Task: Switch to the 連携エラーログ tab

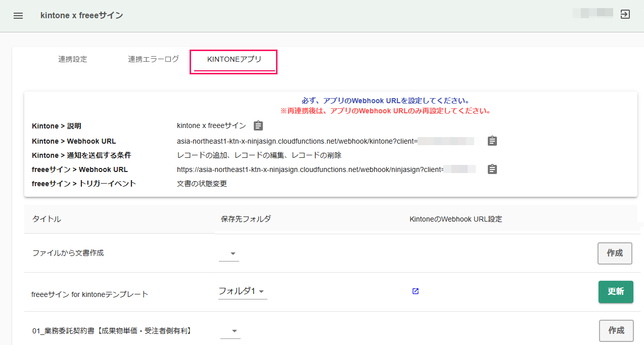Action: [154, 59]
